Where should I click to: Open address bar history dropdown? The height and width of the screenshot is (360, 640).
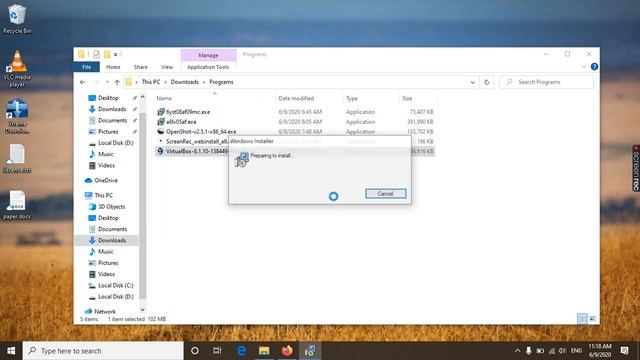(x=473, y=82)
